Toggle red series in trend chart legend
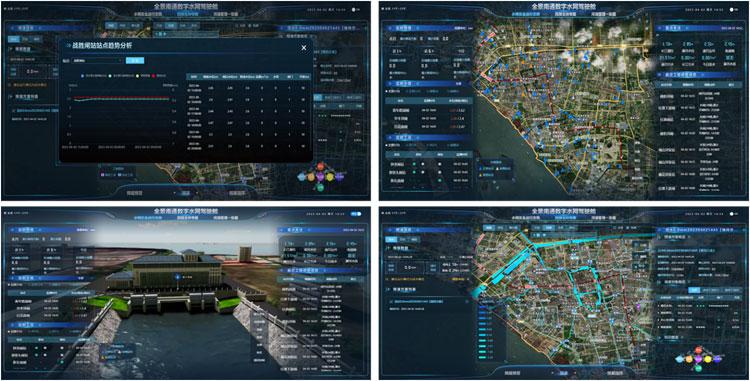This screenshot has width=750, height=381. click(153, 76)
